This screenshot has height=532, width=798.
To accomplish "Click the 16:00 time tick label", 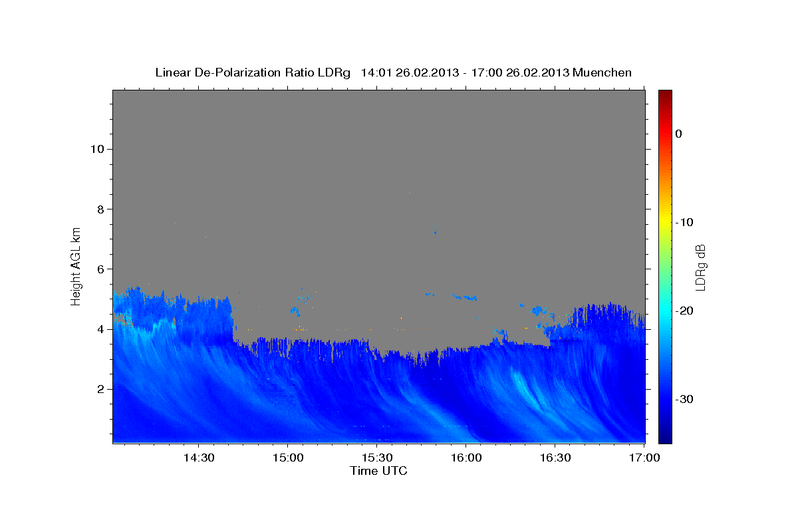I will 466,458.
